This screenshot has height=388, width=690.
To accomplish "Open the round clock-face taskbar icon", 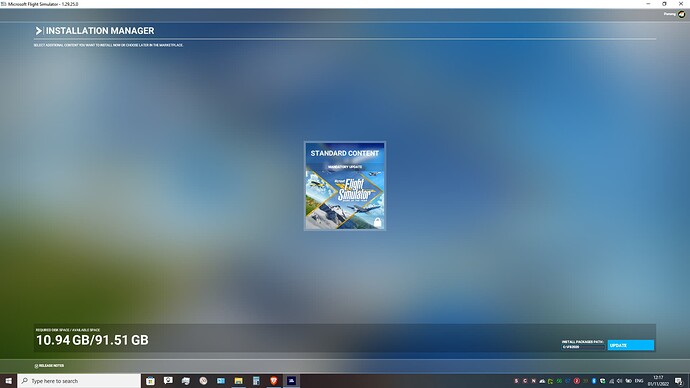I will tap(203, 381).
